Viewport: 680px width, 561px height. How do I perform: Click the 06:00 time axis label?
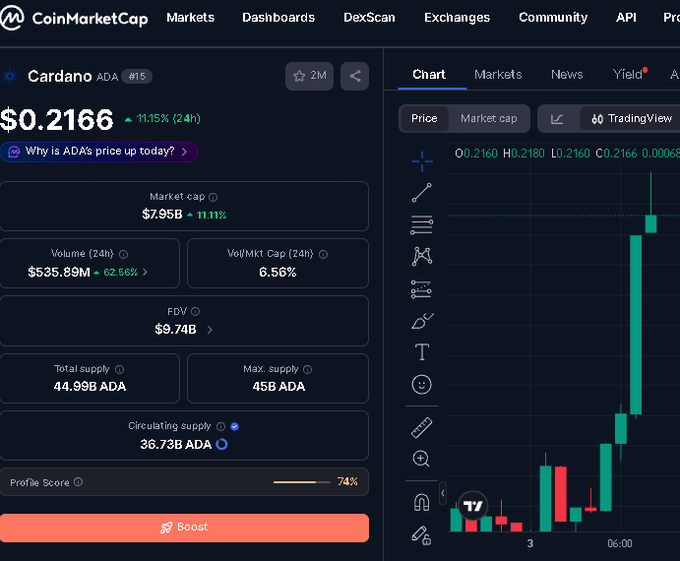620,544
